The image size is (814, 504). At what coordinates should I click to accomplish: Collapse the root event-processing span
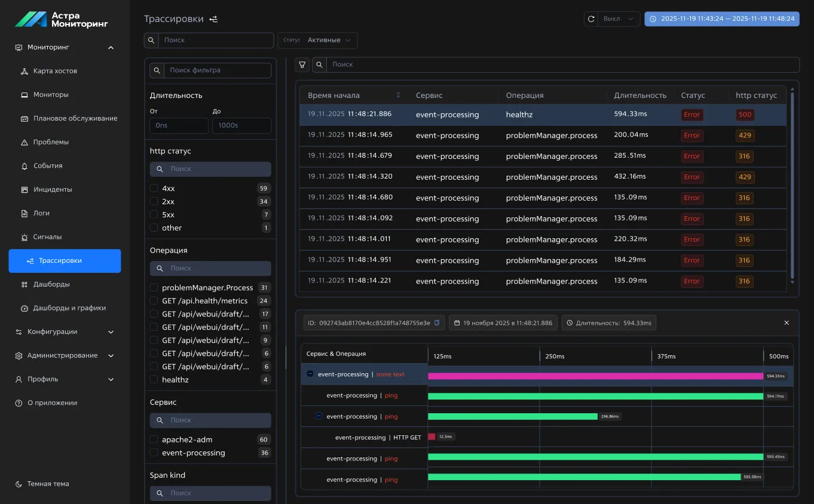pos(310,374)
